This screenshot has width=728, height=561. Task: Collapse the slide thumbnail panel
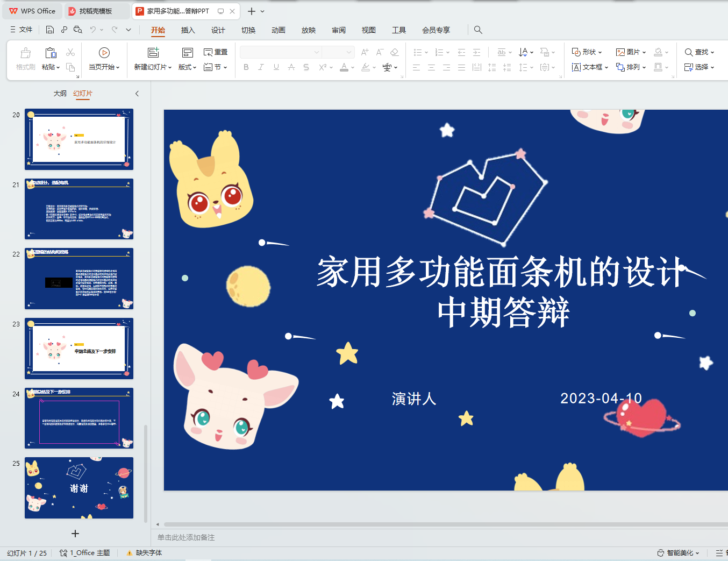coord(137,94)
